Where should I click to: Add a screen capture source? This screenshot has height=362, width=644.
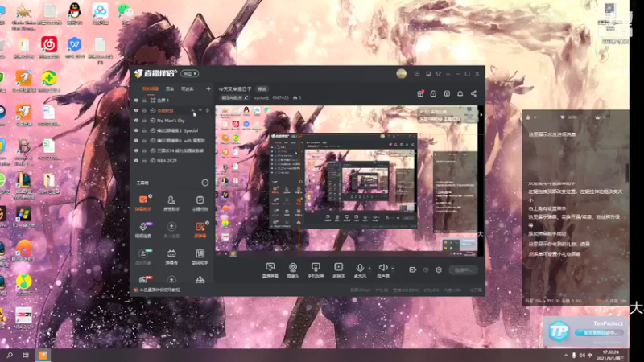[270, 269]
